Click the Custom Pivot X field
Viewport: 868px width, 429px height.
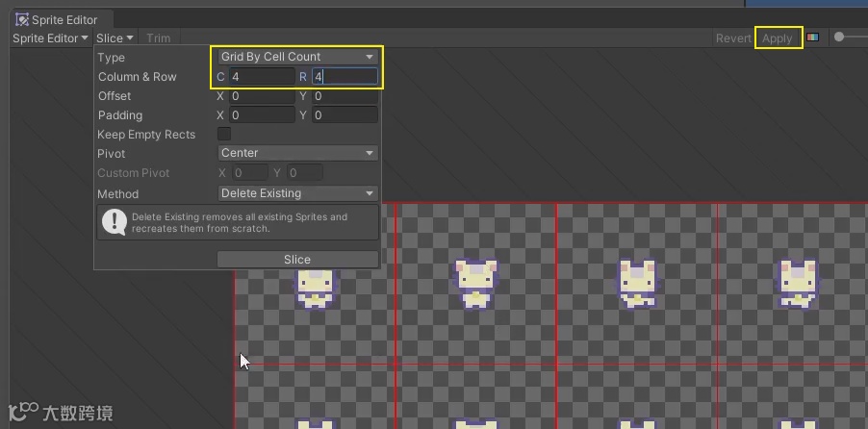coord(250,173)
